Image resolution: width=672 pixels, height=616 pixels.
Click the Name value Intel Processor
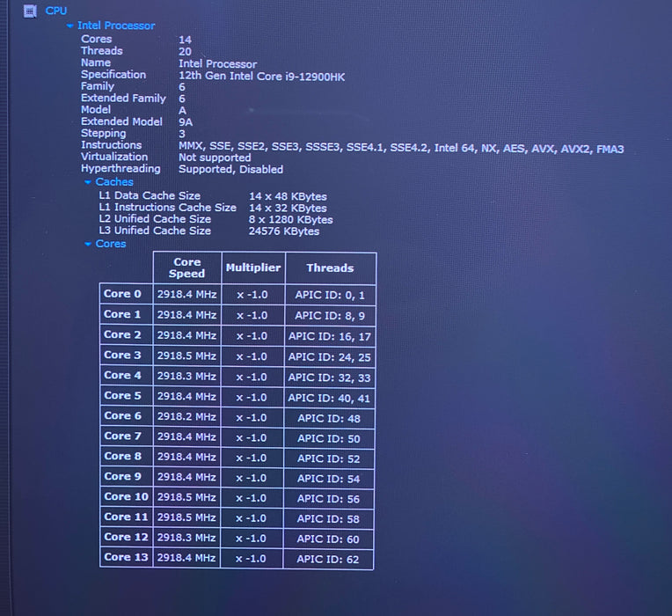[218, 64]
